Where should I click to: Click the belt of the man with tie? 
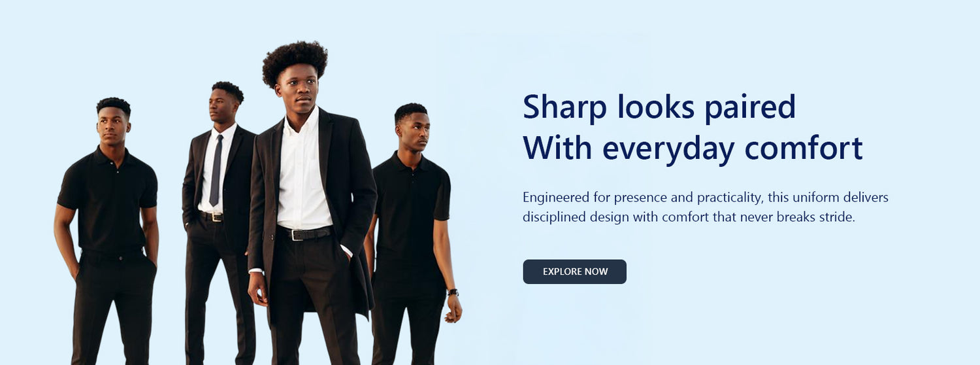pyautogui.click(x=211, y=216)
